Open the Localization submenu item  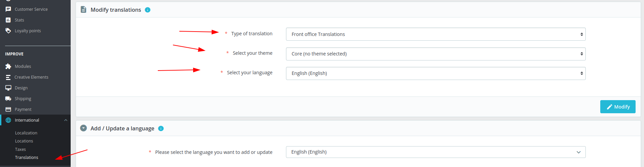[26, 133]
